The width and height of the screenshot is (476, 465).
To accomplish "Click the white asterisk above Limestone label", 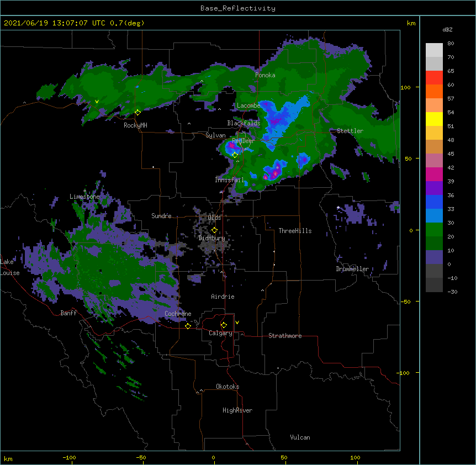I will [84, 191].
